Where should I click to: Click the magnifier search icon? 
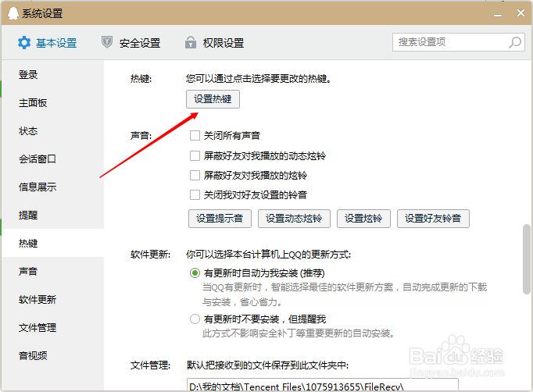[x=515, y=42]
